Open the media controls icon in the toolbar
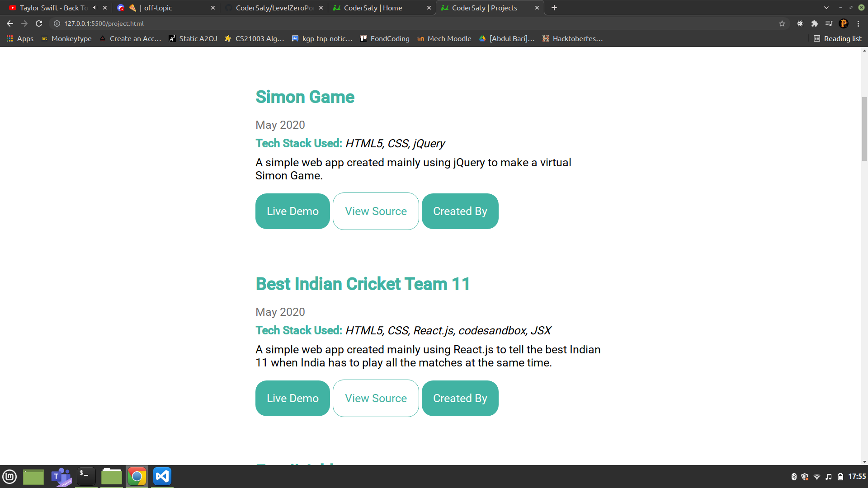Viewport: 868px width, 488px height. 829,23
